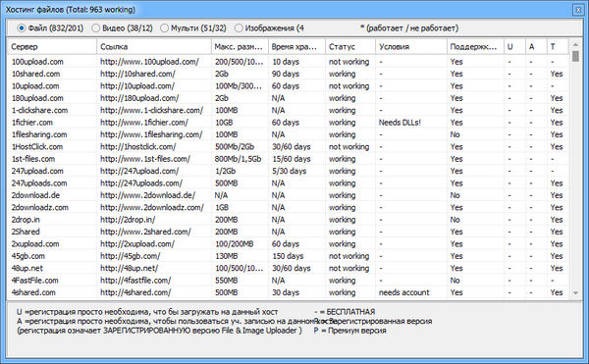
Task: Click the Поддерж... column header
Action: [x=475, y=46]
